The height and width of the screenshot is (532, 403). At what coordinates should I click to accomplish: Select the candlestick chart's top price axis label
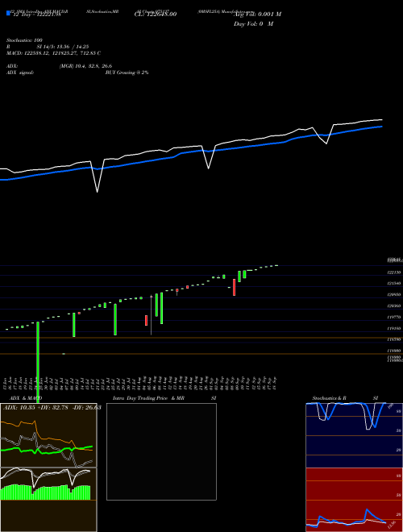tap(396, 260)
